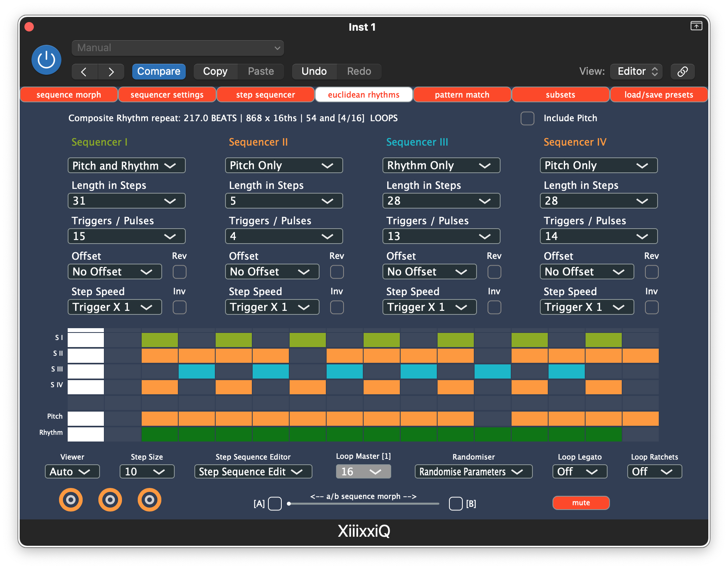Click the window expand icon at top right
The image size is (728, 569).
696,26
